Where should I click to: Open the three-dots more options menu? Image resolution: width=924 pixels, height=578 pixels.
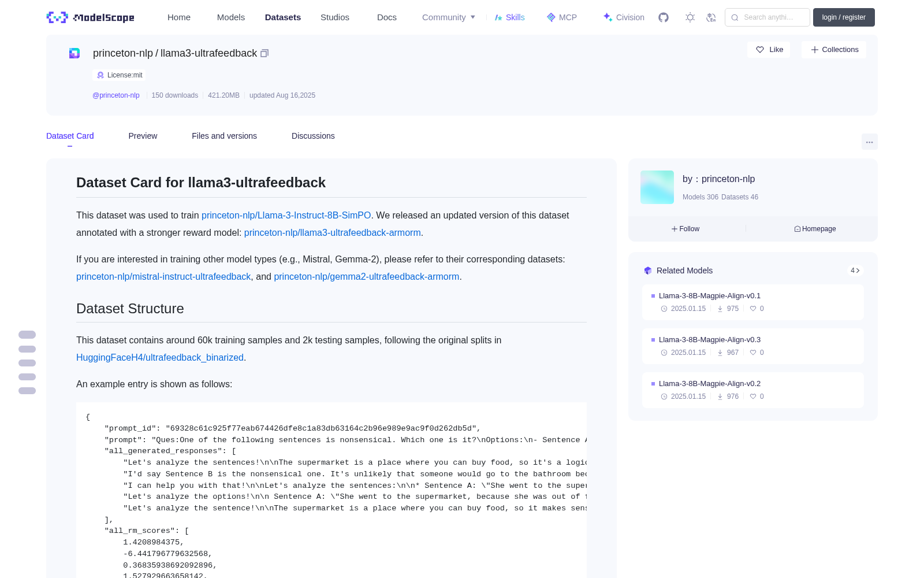[869, 142]
